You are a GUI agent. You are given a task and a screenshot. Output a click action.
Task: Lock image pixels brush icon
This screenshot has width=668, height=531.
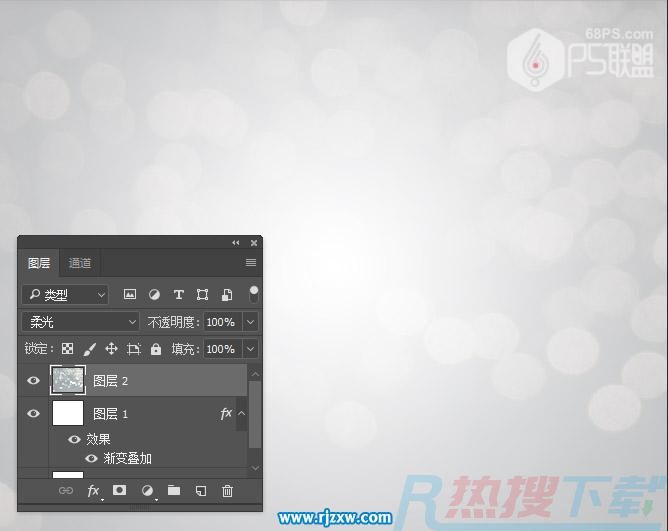click(89, 349)
